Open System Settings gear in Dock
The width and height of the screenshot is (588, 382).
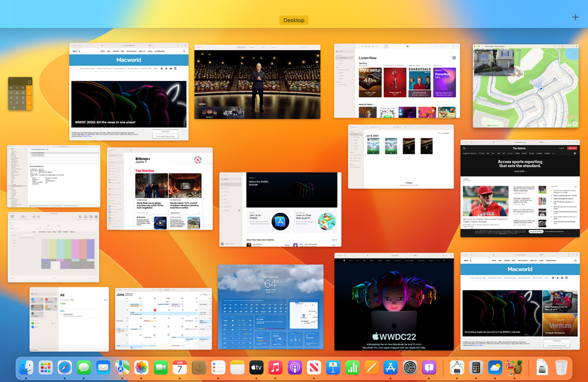pyautogui.click(x=410, y=368)
